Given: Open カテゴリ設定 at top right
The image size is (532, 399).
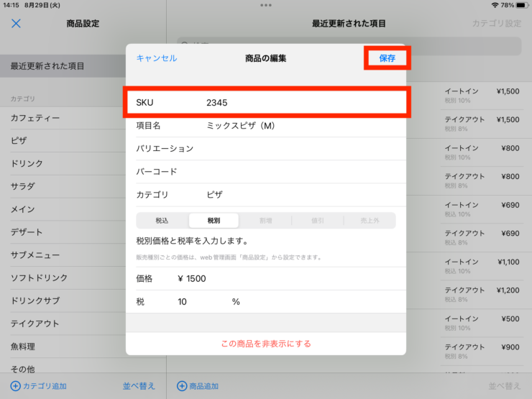Looking at the screenshot, I should (497, 24).
